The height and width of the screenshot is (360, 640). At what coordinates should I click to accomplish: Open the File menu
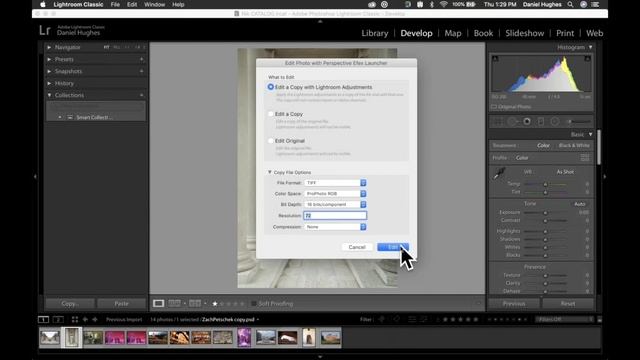[x=115, y=4]
